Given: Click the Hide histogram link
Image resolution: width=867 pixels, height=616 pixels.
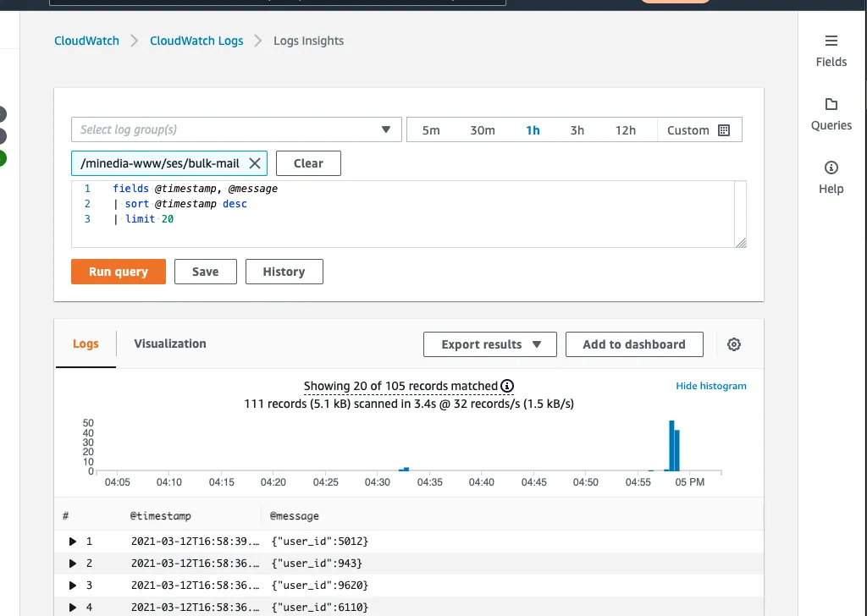Looking at the screenshot, I should coord(710,386).
